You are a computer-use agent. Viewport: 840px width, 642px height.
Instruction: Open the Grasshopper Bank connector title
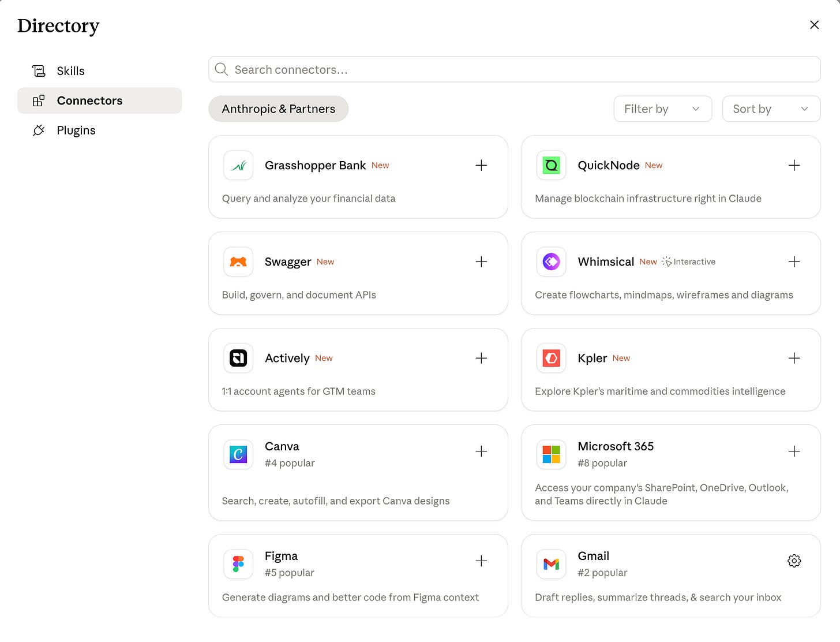click(315, 166)
